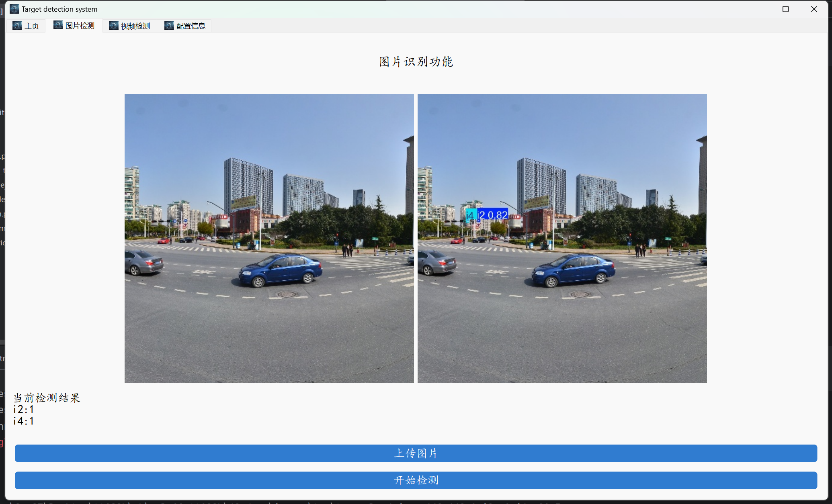
Task: Click the i4:1 result line
Action: pos(24,421)
